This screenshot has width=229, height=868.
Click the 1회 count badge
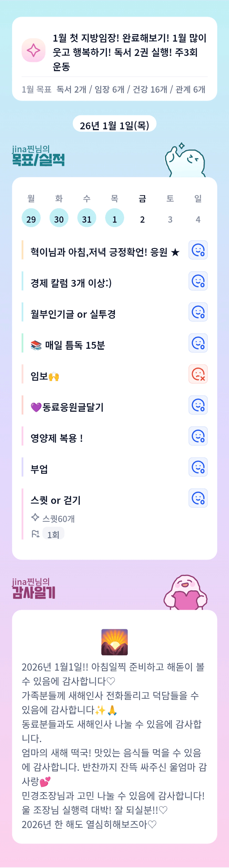53,535
